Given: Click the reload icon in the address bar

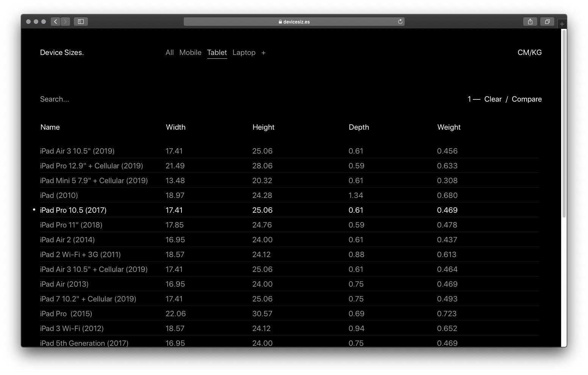Looking at the screenshot, I should (x=400, y=22).
